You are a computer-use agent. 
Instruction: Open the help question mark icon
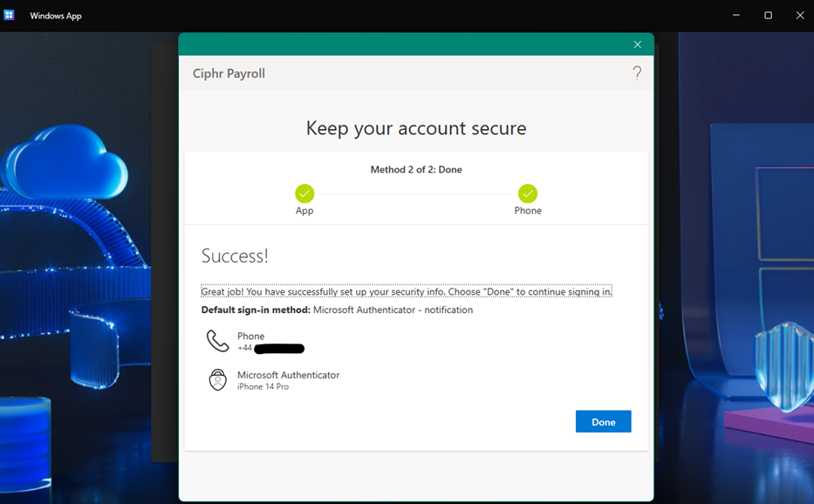click(637, 72)
